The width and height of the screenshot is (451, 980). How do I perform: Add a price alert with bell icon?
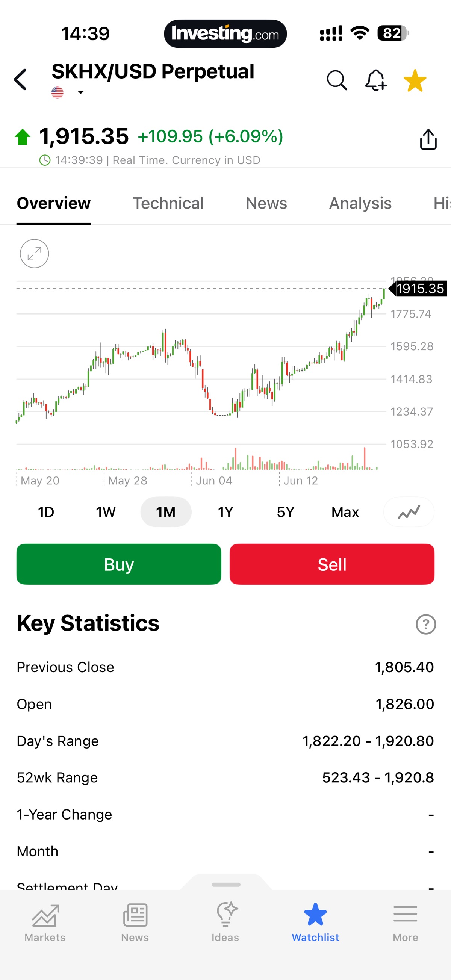point(376,80)
